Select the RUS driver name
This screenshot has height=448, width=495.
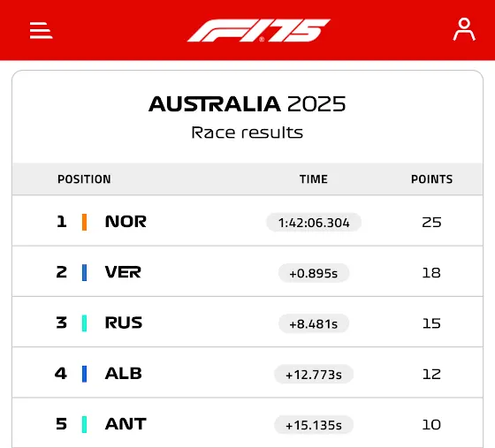pos(124,323)
